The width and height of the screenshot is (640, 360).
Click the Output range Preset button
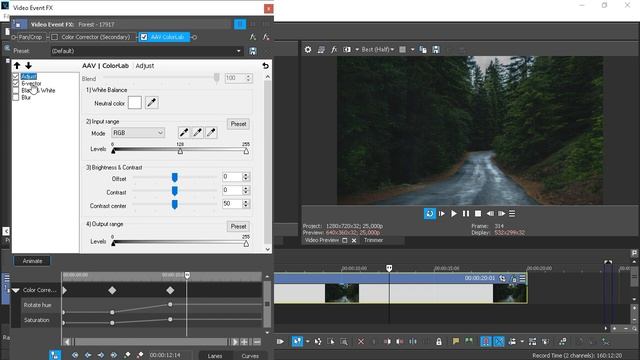(238, 226)
